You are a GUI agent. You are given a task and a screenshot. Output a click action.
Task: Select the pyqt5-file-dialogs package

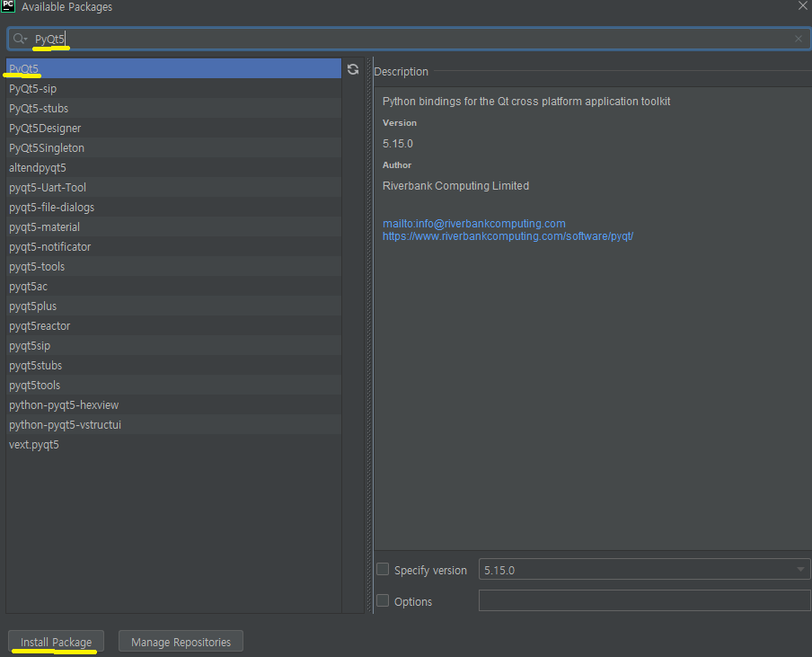[173, 207]
